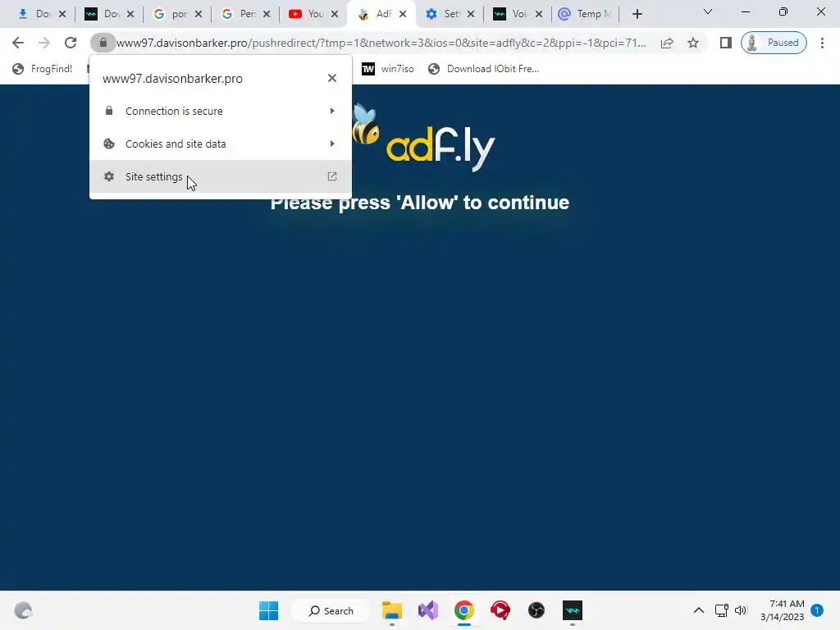
Task: Open File Explorer from taskbar
Action: [391, 610]
